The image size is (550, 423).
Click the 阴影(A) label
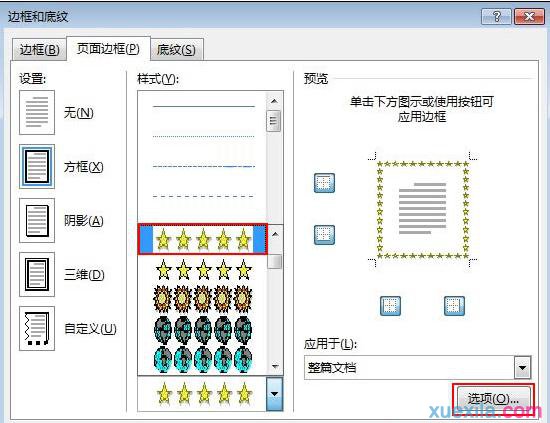coord(84,221)
